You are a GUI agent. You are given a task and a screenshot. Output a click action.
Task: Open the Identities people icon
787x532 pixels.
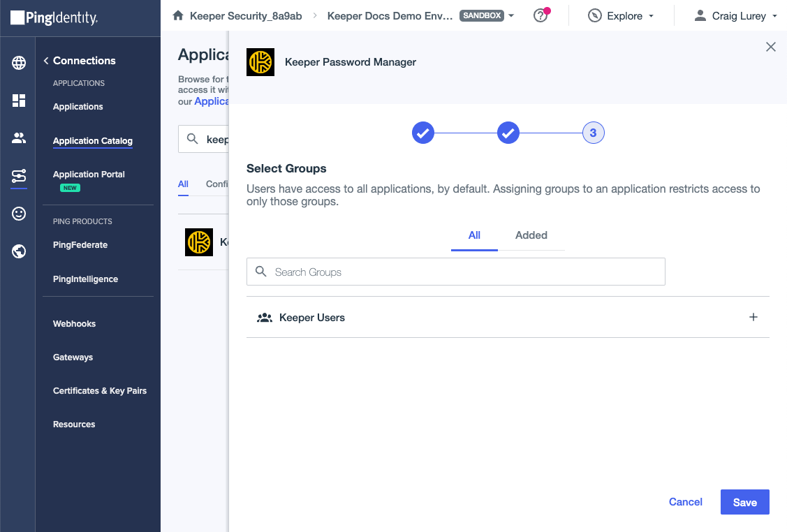[19, 138]
